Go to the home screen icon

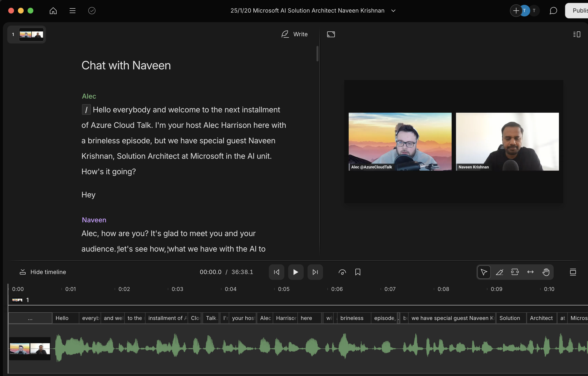click(x=53, y=10)
